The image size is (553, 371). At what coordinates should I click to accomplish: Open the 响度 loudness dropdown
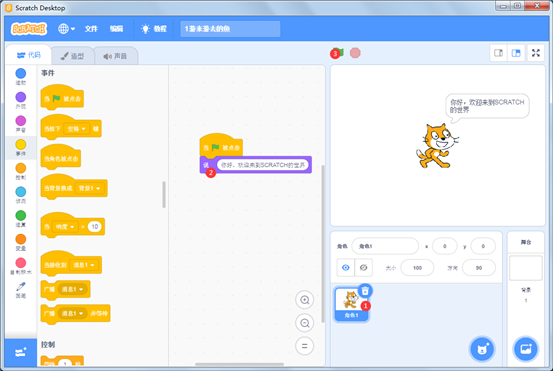[65, 226]
